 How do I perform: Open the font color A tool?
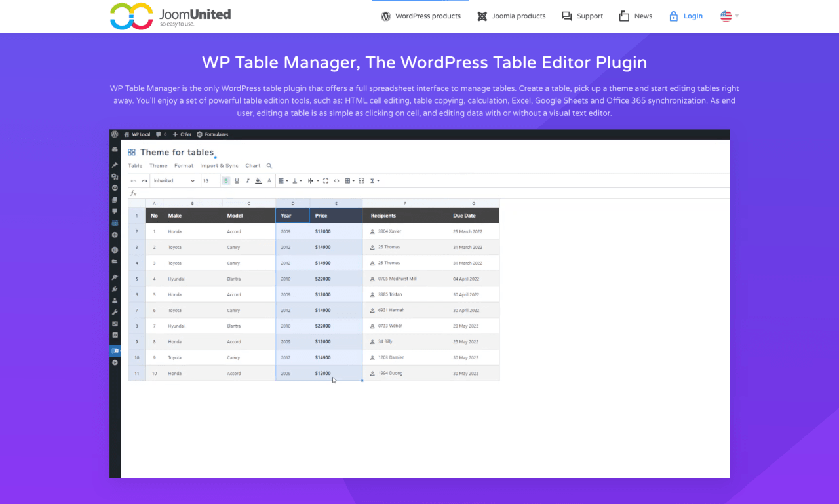click(269, 181)
